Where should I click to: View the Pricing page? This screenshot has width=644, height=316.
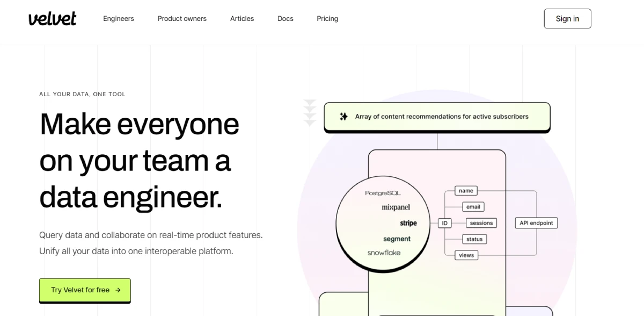[x=327, y=18]
